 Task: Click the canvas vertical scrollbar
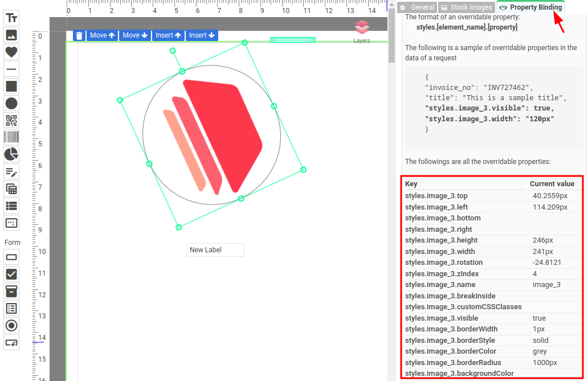click(391, 34)
